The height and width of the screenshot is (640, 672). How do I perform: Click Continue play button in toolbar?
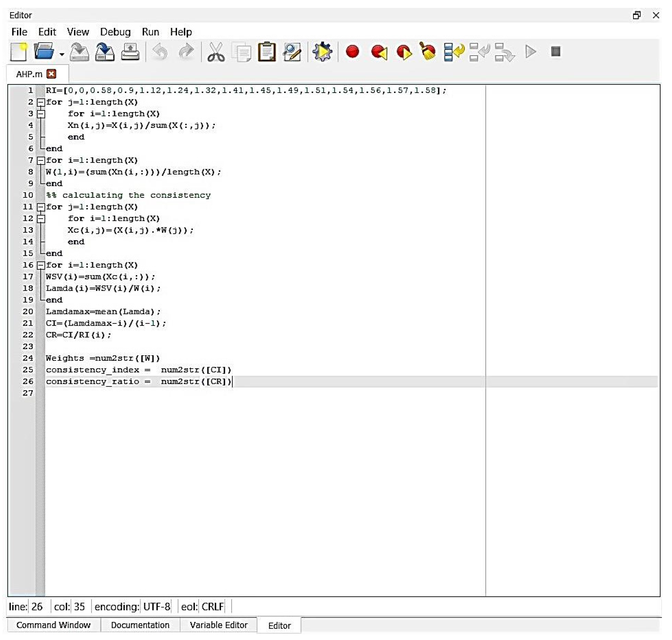pyautogui.click(x=530, y=52)
